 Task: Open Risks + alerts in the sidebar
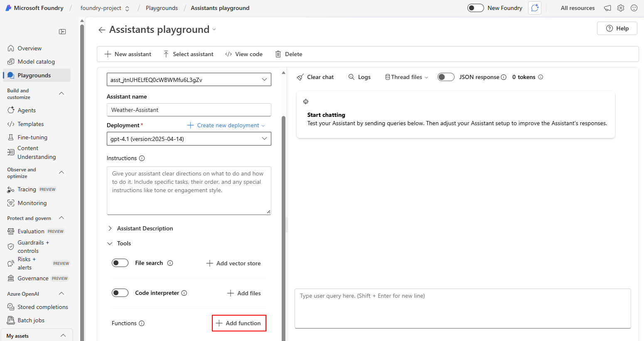tap(27, 263)
